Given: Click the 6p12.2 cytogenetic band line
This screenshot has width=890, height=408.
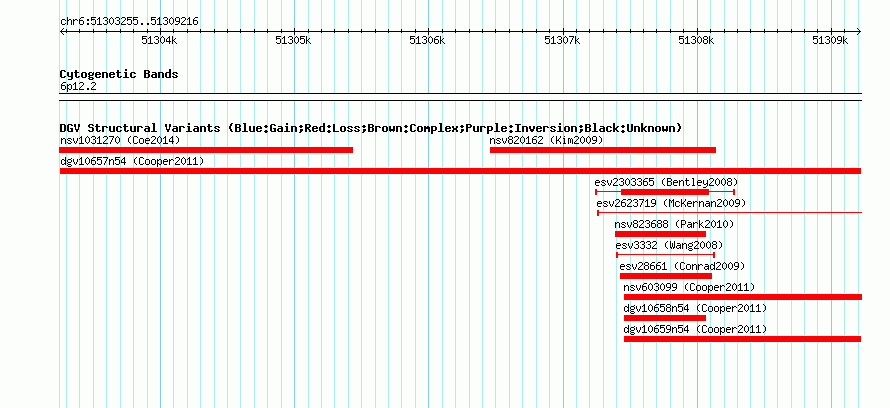Looking at the screenshot, I should (460, 97).
